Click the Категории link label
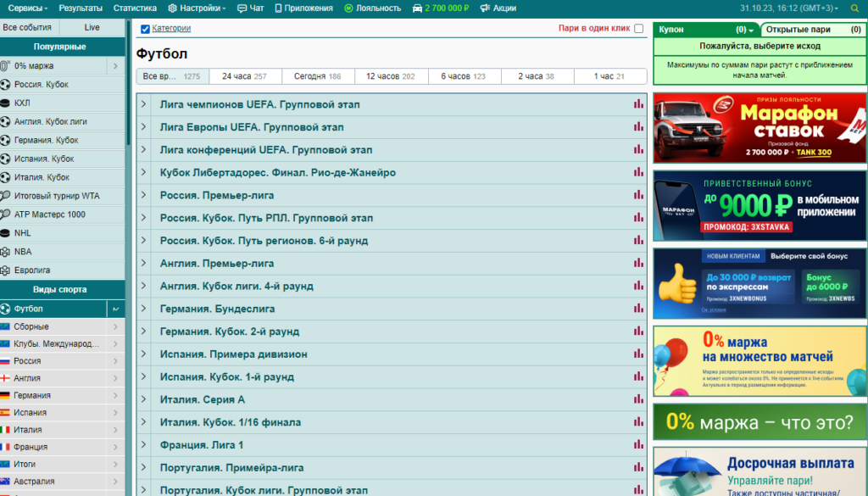This screenshot has width=868, height=496. (x=171, y=28)
